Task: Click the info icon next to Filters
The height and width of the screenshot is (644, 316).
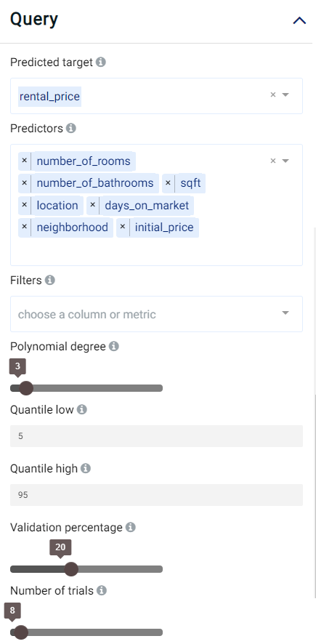Action: click(x=50, y=280)
